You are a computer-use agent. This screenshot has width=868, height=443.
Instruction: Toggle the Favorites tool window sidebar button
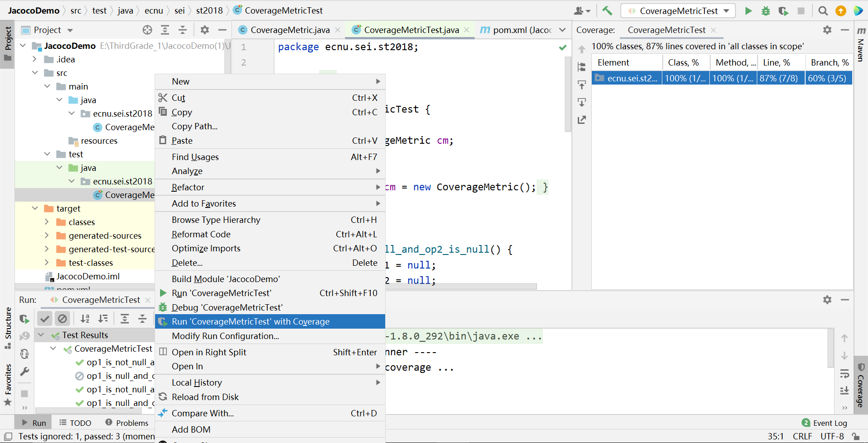[x=8, y=384]
